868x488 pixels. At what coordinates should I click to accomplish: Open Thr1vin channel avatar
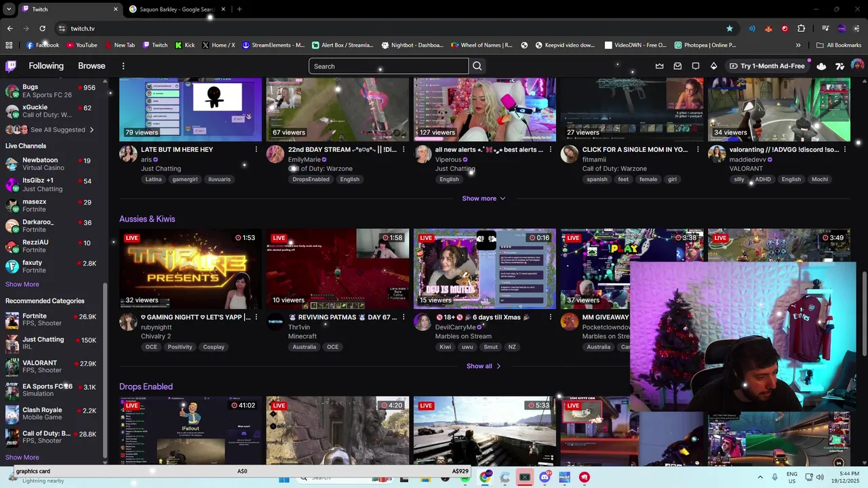point(275,321)
